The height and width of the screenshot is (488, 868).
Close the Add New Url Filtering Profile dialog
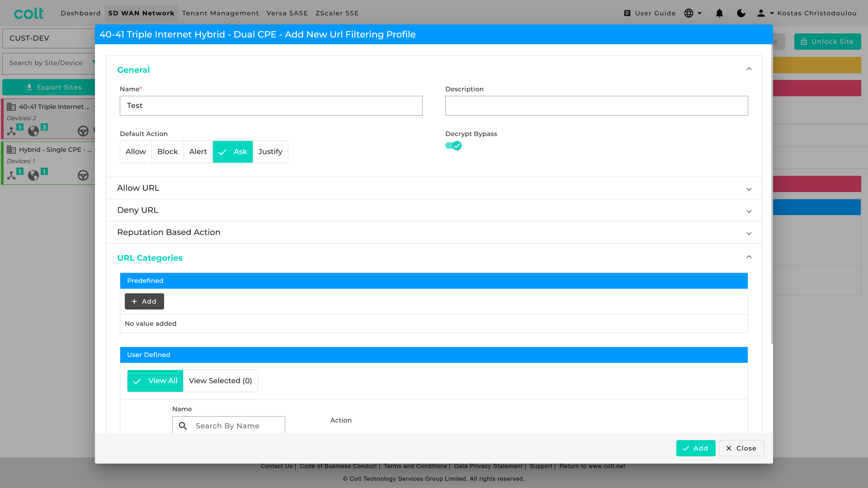[741, 448]
